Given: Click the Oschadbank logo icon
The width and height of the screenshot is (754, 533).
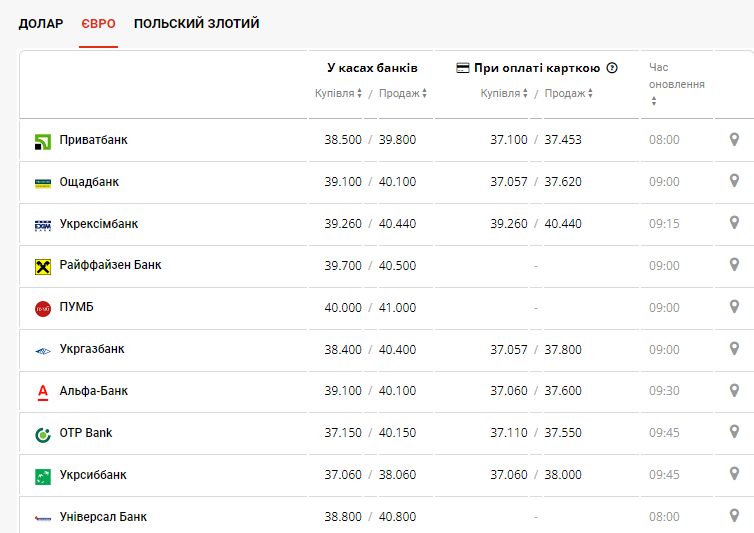Looking at the screenshot, I should pos(43,183).
